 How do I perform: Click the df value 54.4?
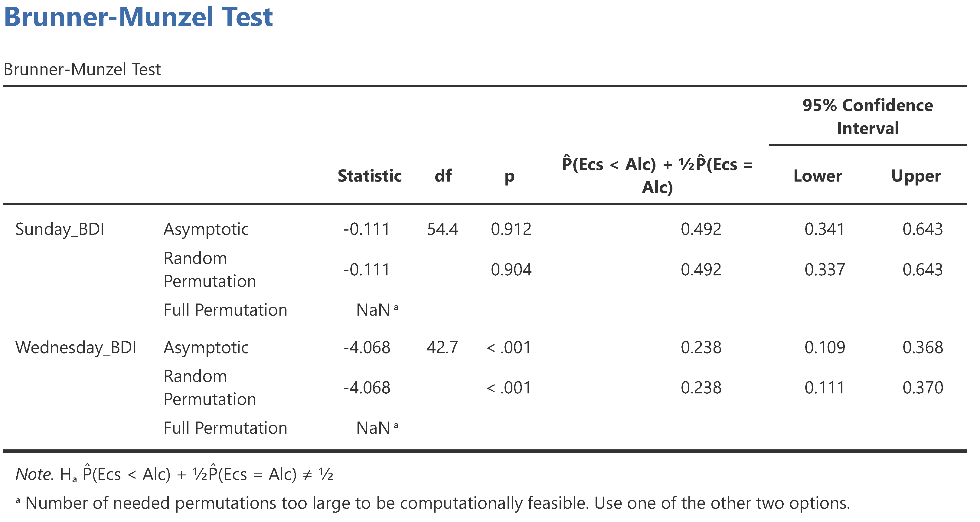[x=443, y=229]
